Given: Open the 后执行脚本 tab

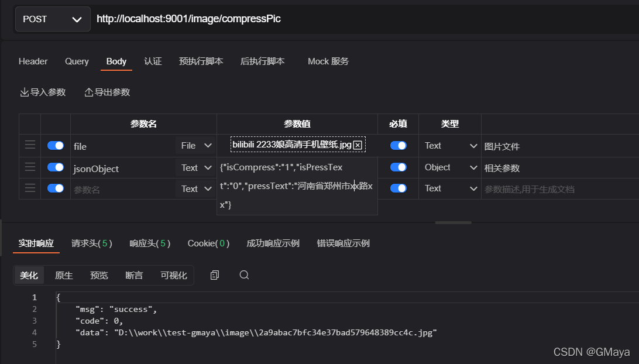Looking at the screenshot, I should click(x=262, y=61).
